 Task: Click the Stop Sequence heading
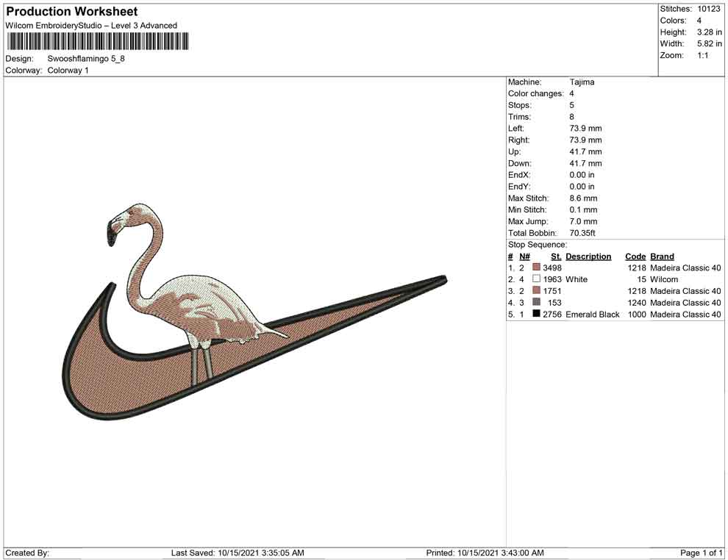click(538, 245)
